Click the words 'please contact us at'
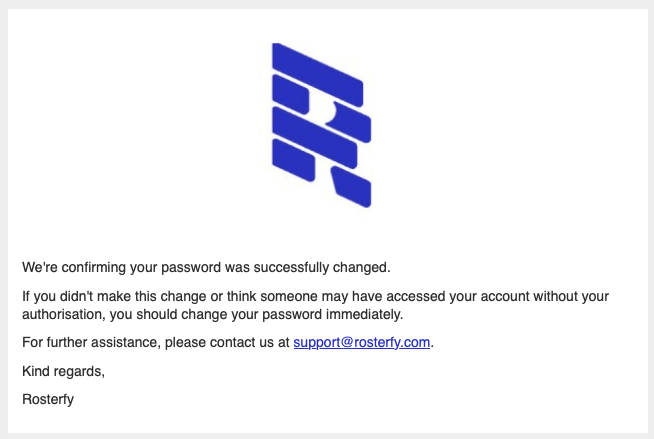 227,342
